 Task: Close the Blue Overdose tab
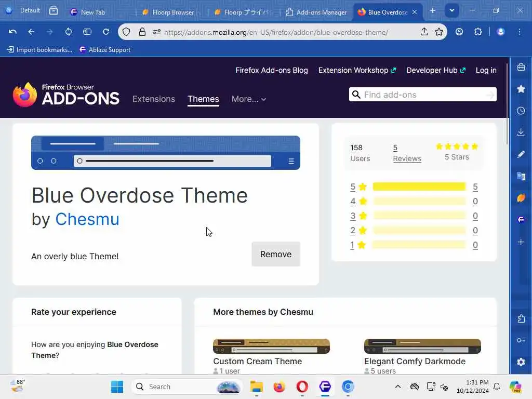414,12
